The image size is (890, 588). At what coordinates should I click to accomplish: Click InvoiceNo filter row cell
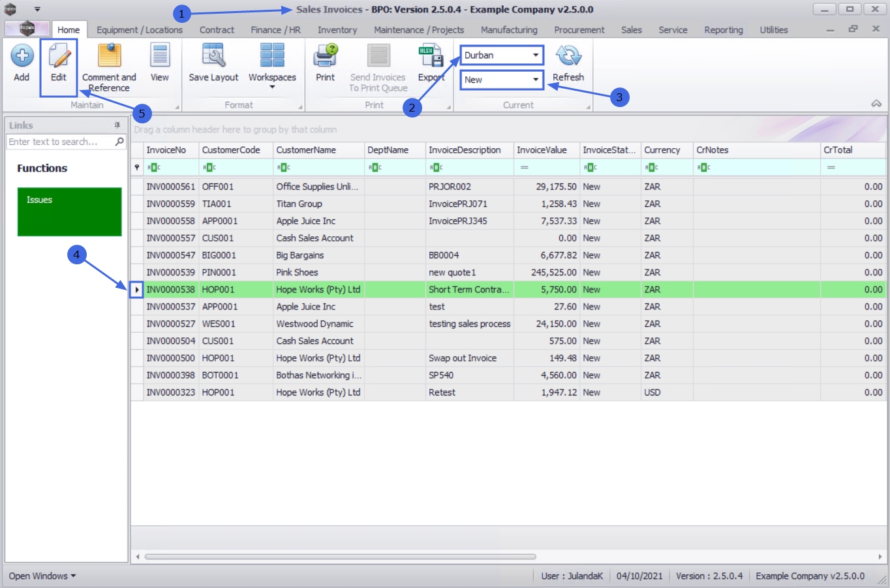(x=171, y=168)
